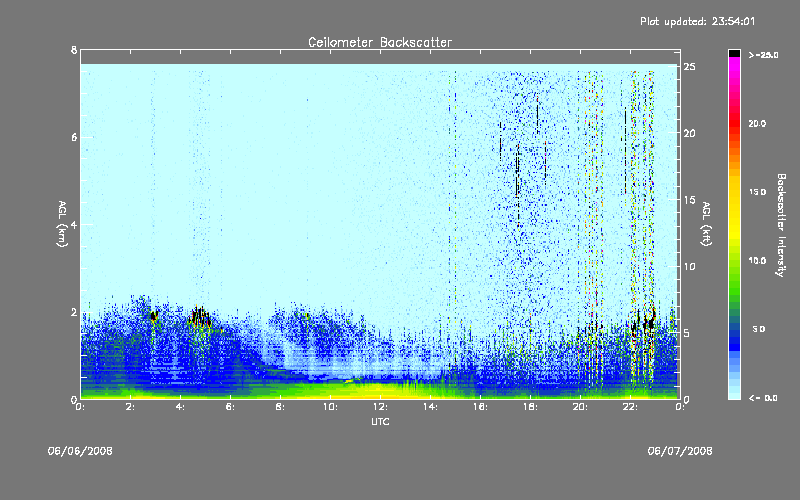Click the "20:" hour tick on UTC axis
The image size is (800, 500).
[x=580, y=407]
